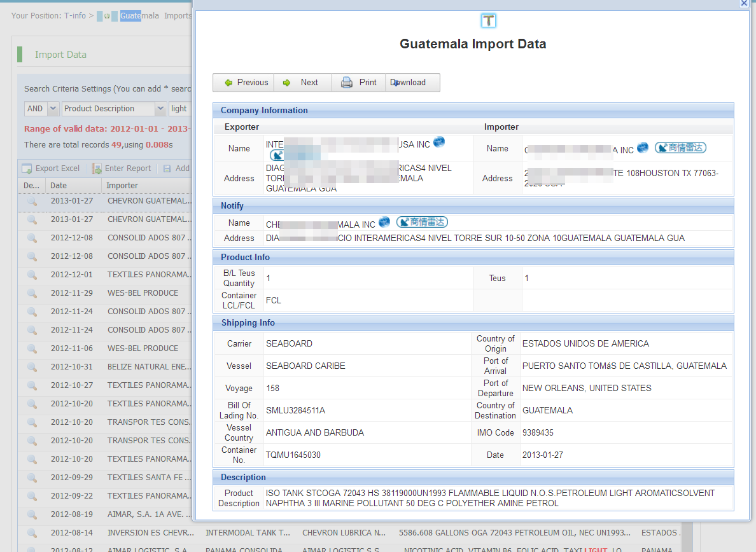Print the Guatemala import record
756x552 pixels.
tap(359, 83)
